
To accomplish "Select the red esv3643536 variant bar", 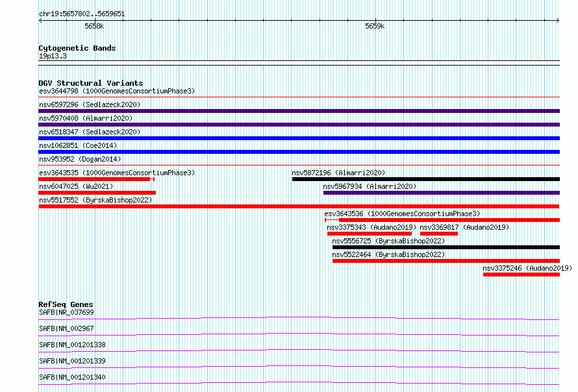I will click(x=442, y=220).
